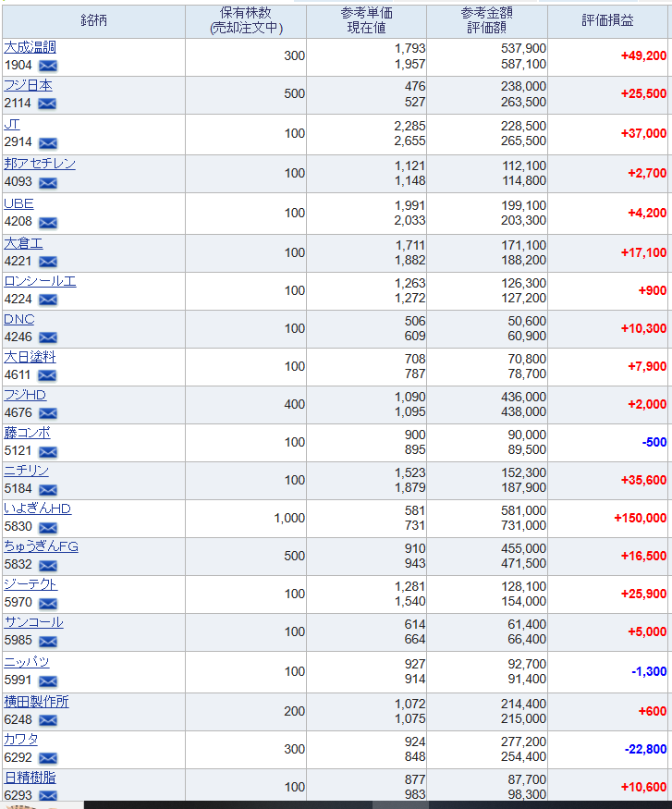Open the 大成温調 stock link

pyautogui.click(x=30, y=47)
